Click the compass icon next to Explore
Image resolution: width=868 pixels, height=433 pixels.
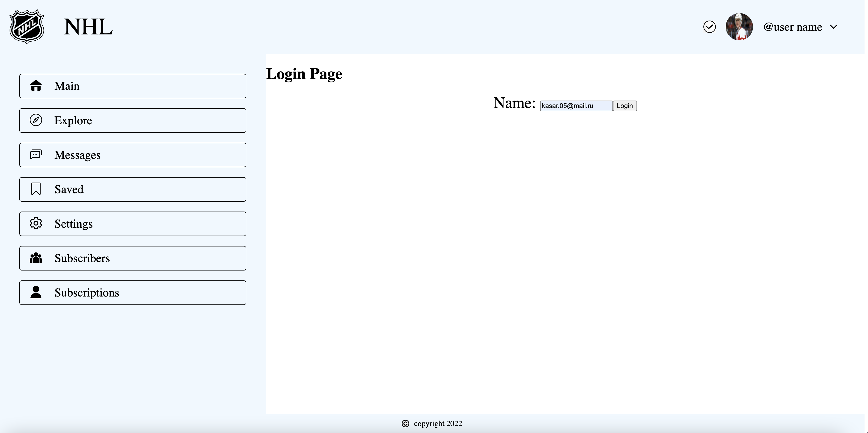point(36,120)
